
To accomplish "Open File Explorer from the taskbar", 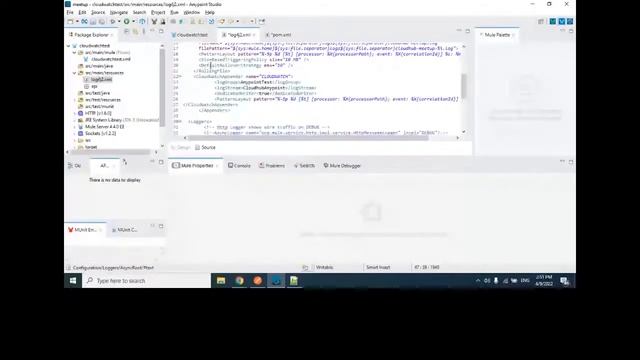I will 221,281.
